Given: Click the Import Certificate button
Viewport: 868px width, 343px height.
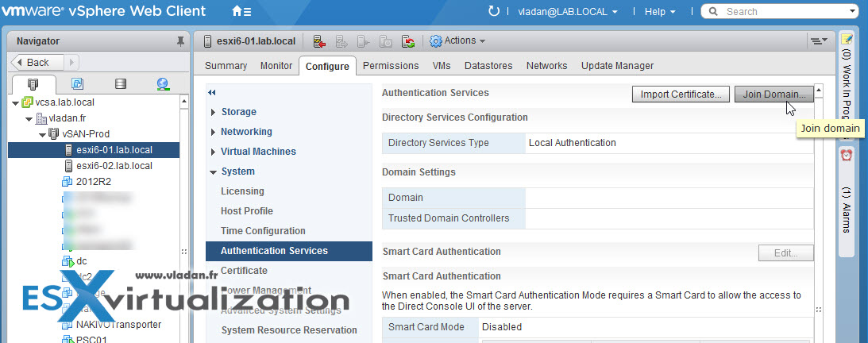Looking at the screenshot, I should click(x=681, y=94).
